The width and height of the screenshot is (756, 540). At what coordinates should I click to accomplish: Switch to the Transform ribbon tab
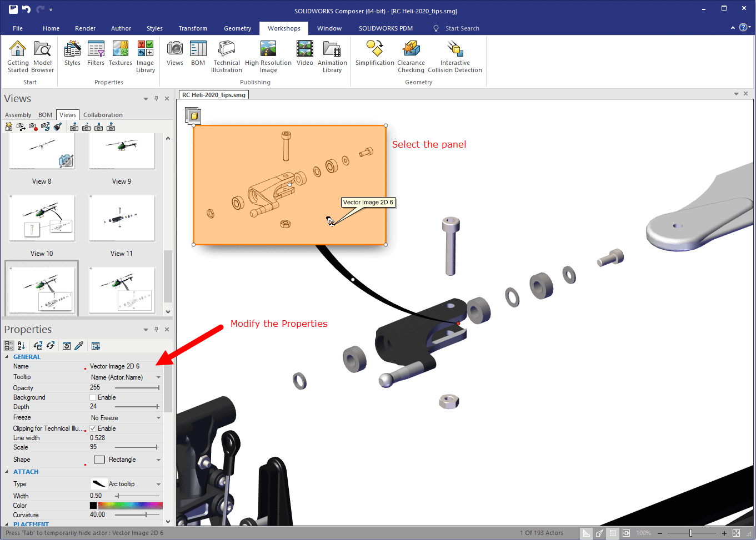pyautogui.click(x=193, y=28)
